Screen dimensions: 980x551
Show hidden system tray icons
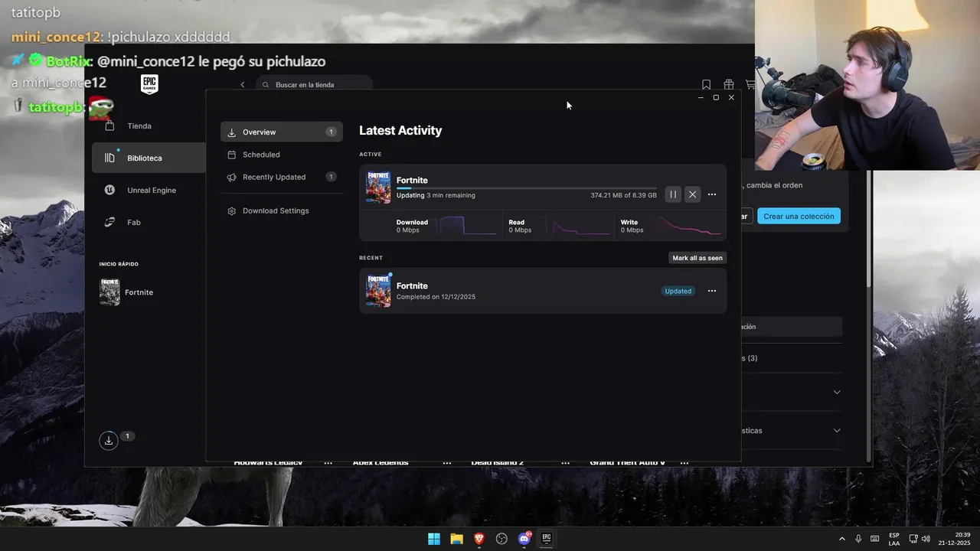[x=842, y=539]
